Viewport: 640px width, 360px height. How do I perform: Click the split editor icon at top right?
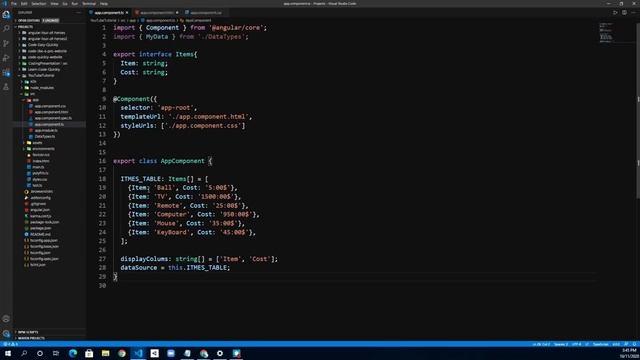click(624, 13)
